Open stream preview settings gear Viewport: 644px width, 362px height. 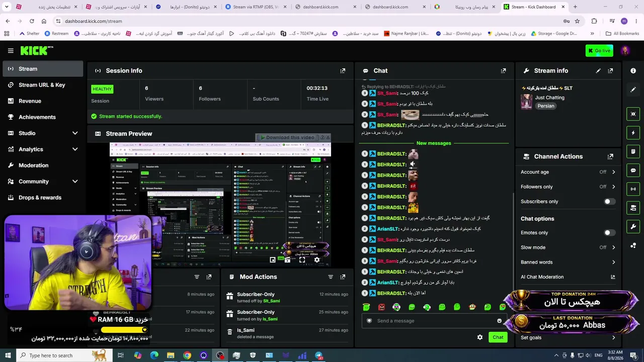pyautogui.click(x=316, y=260)
